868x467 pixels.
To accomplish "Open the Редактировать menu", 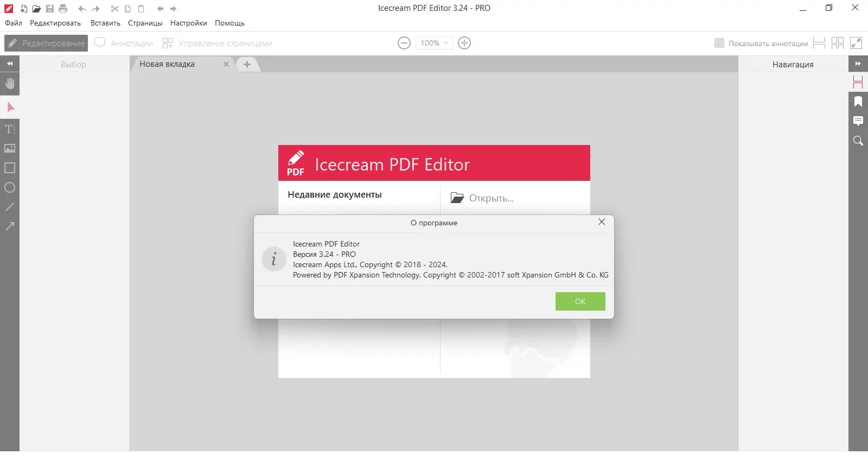I will pyautogui.click(x=55, y=23).
